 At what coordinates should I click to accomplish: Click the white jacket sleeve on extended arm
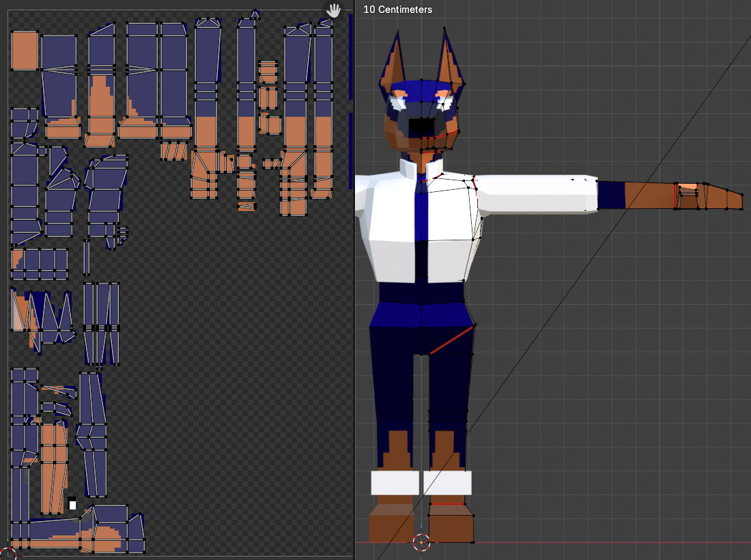click(533, 193)
